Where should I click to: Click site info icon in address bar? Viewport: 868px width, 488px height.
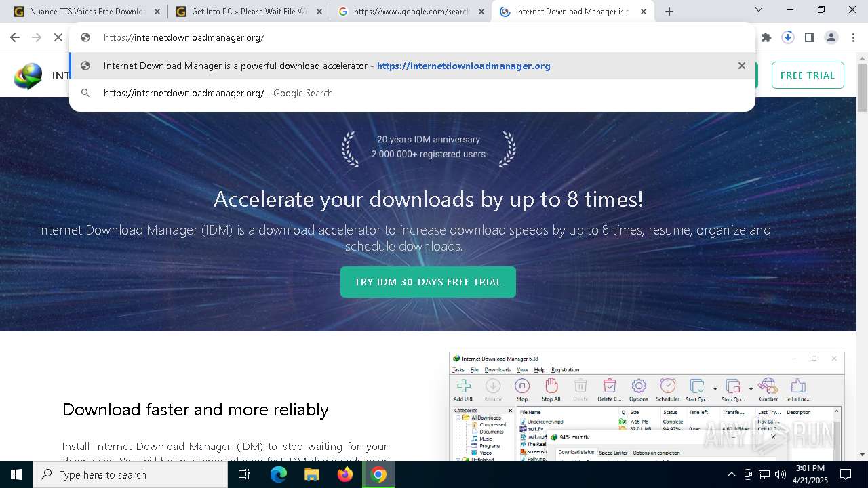pos(85,37)
